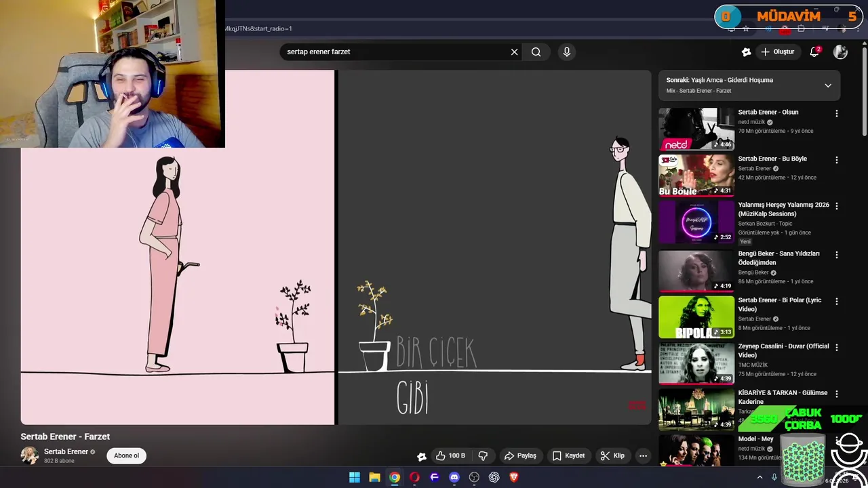Screen dimensions: 868x488
Task: Click the magnifier search icon
Action: pos(536,52)
